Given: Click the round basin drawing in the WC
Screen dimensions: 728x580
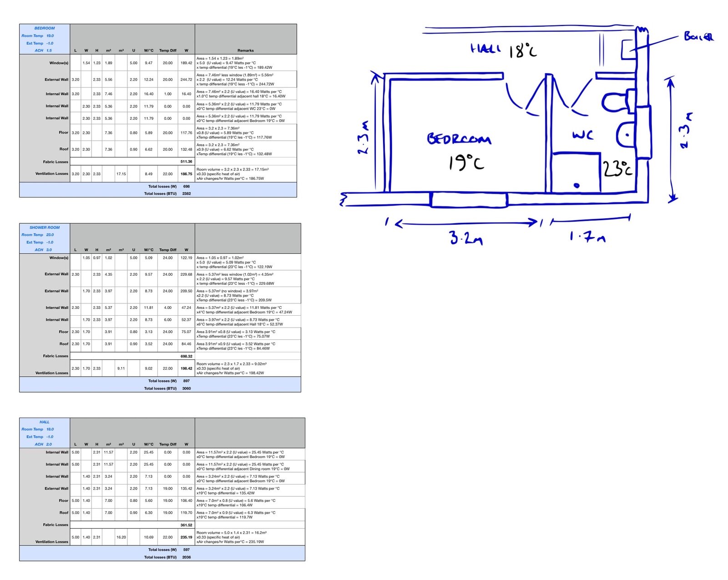Looking at the screenshot, I should click(x=627, y=135).
